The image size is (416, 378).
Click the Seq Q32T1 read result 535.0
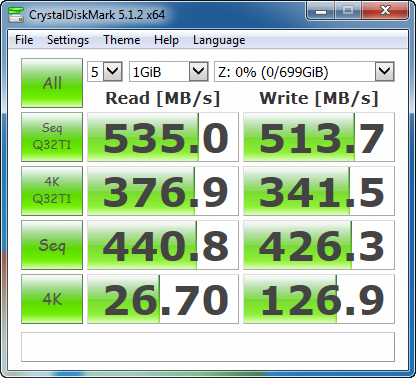163,137
